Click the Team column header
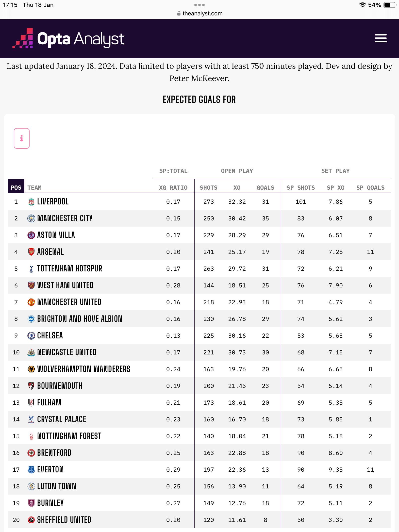 [34, 188]
